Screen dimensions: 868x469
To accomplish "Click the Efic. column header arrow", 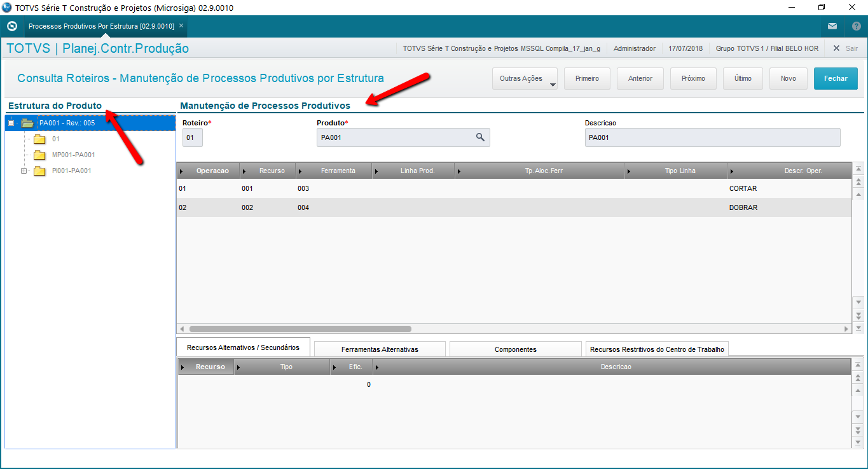I will pyautogui.click(x=335, y=367).
